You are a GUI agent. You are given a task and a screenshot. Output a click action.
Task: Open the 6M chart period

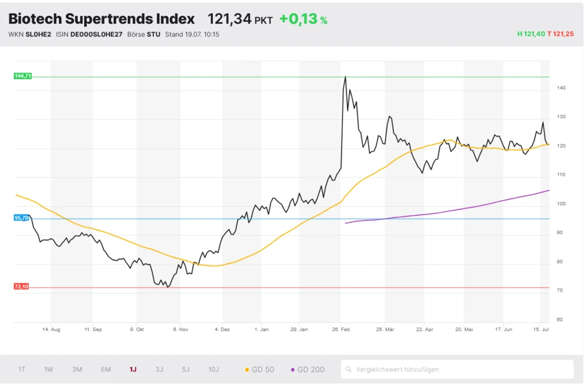click(x=105, y=369)
